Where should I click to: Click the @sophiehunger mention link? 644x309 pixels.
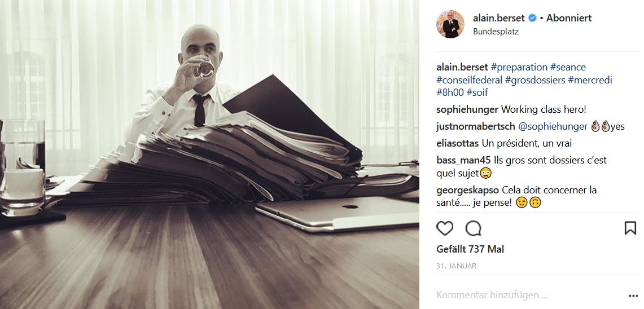(553, 127)
